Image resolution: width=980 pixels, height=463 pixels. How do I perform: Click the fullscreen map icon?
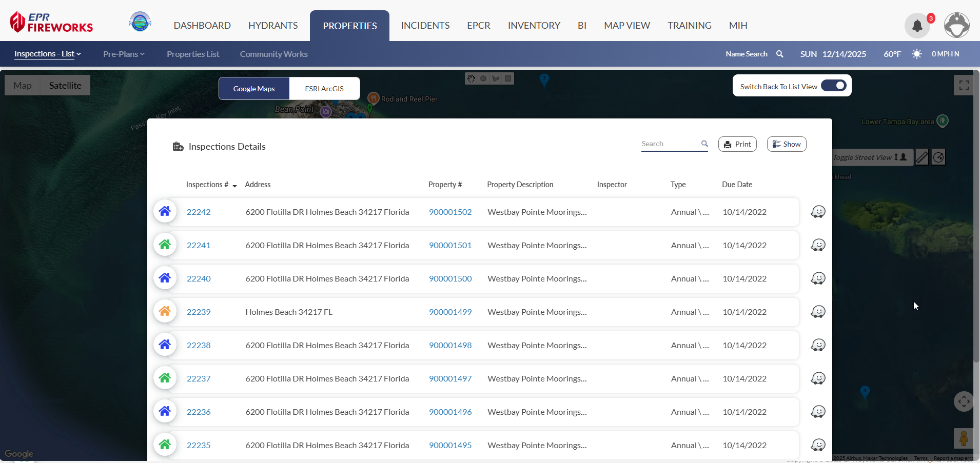(x=964, y=86)
